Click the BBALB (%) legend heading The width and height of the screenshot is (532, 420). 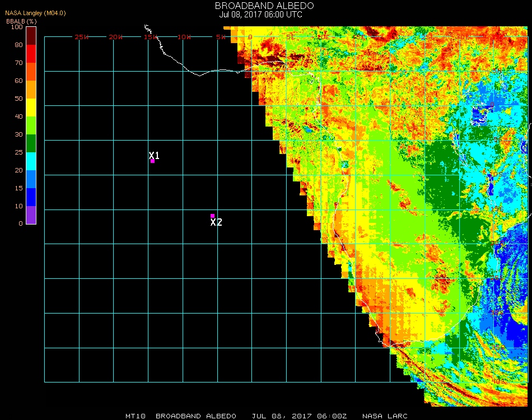pyautogui.click(x=21, y=21)
